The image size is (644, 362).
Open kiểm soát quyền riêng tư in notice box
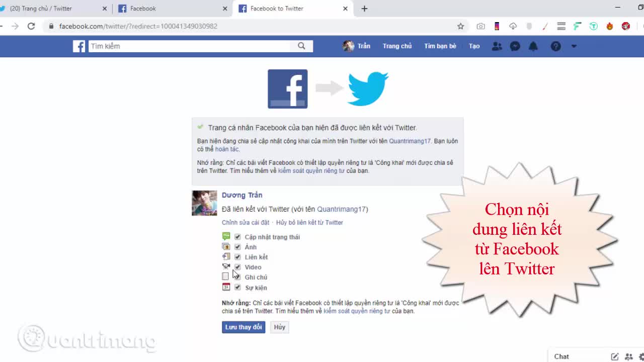[x=311, y=171]
